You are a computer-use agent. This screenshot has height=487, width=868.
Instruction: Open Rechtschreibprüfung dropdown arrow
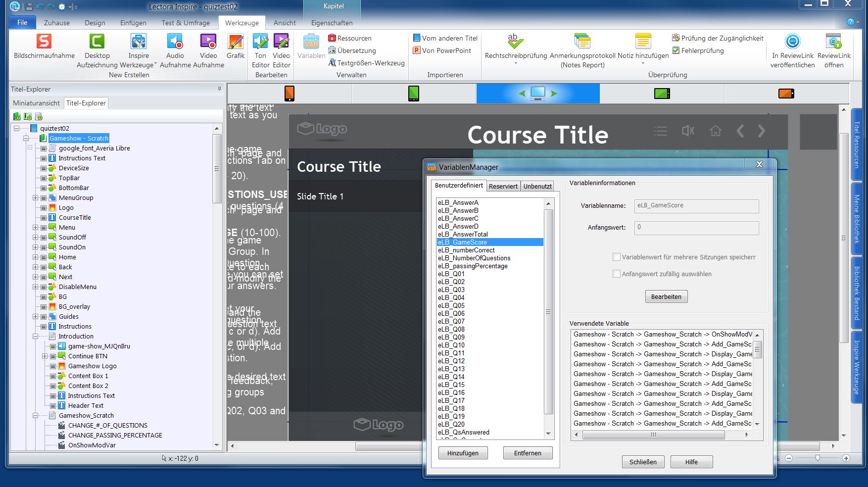pos(516,63)
